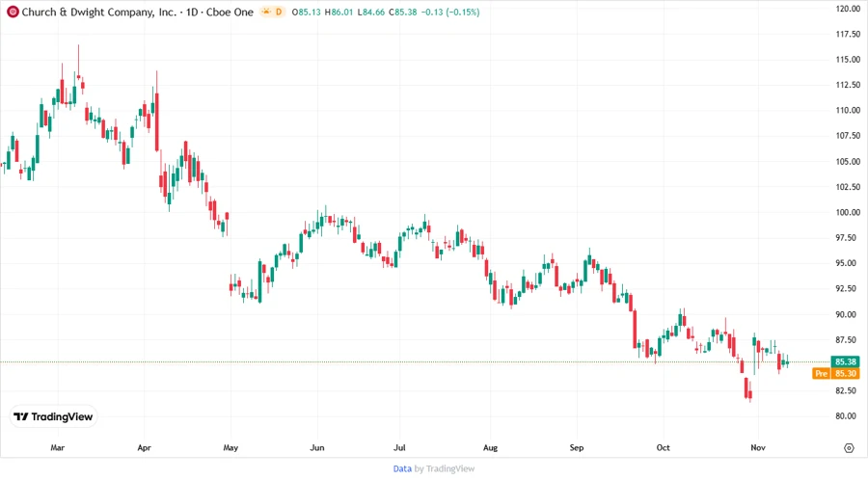Screen dimensions: 868x480
Task: Click the 112.50 price axis label
Action: click(848, 85)
